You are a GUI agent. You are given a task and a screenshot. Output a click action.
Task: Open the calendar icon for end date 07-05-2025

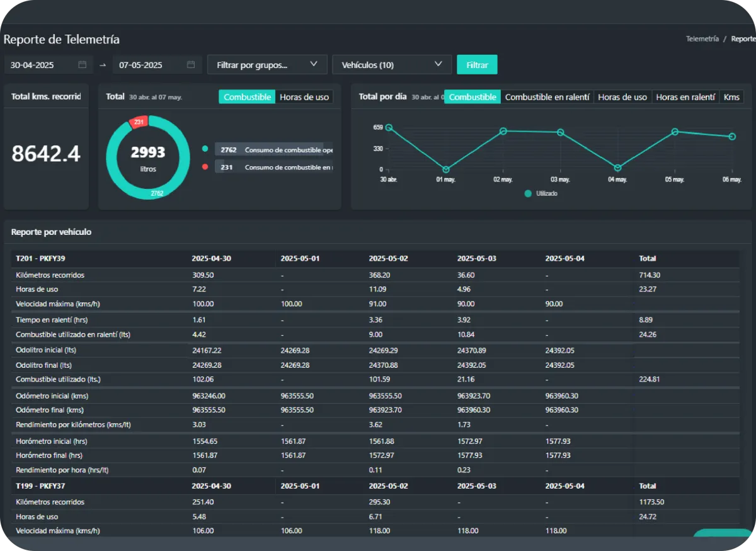(x=191, y=65)
